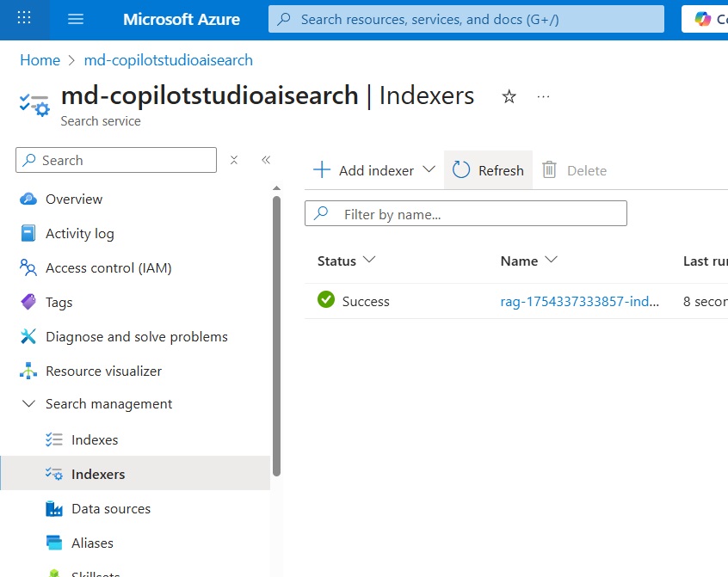This screenshot has width=728, height=577.
Task: Show the portal hamburger menu
Action: [x=76, y=19]
